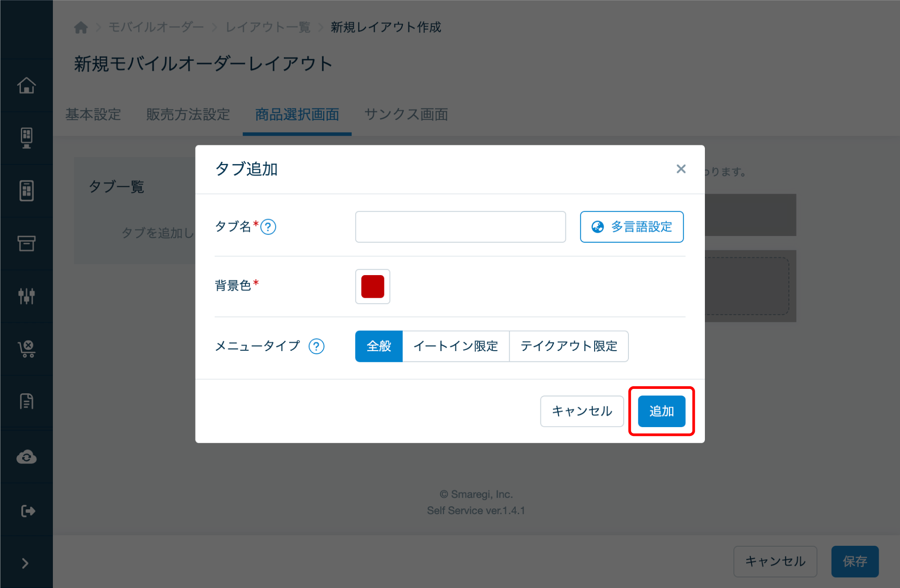Image resolution: width=900 pixels, height=588 pixels.
Task: Open the mobile device section in sidebar
Action: click(27, 190)
